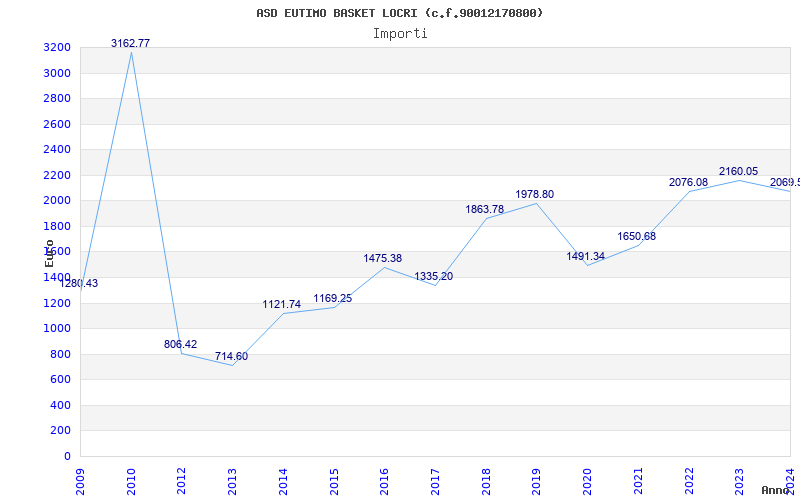Click the Euro y-axis title
Viewport: 800px width, 500px height.
[49, 253]
